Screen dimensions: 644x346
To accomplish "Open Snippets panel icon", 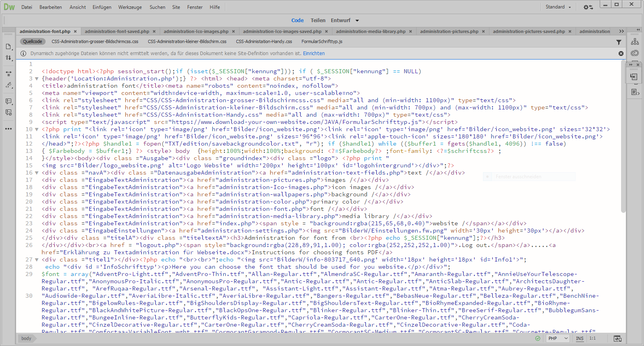I will tap(635, 92).
